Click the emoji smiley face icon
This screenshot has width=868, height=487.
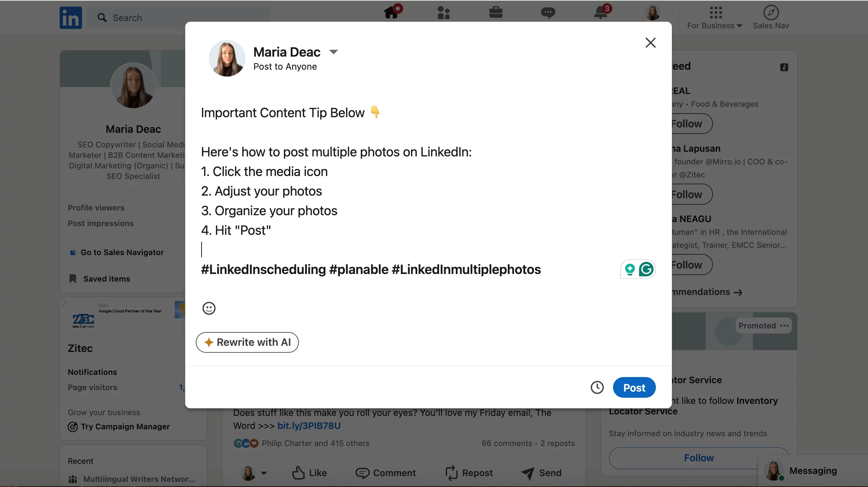(x=209, y=308)
